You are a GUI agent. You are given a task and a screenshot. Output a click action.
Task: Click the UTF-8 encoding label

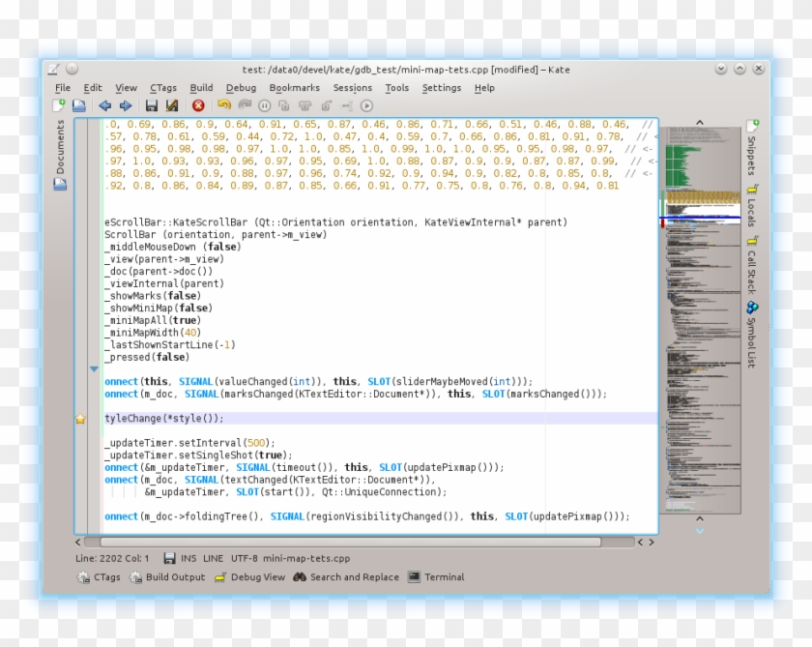point(244,558)
